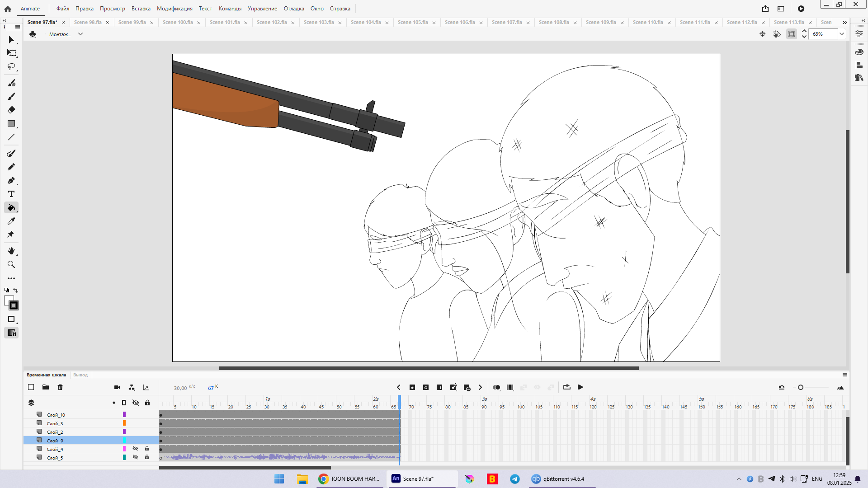This screenshot has width=868, height=488.
Task: Select the Selection arrow tool
Action: (12, 40)
